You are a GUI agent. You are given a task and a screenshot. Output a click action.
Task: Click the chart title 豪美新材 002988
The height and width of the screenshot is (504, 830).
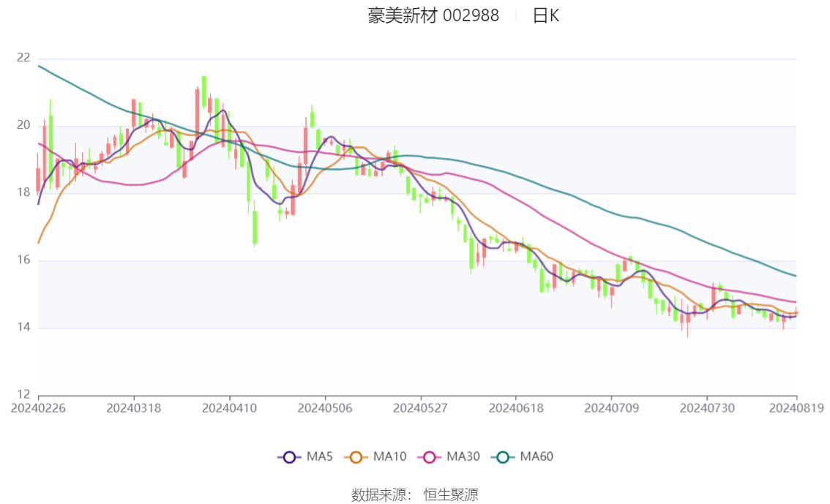(x=433, y=16)
